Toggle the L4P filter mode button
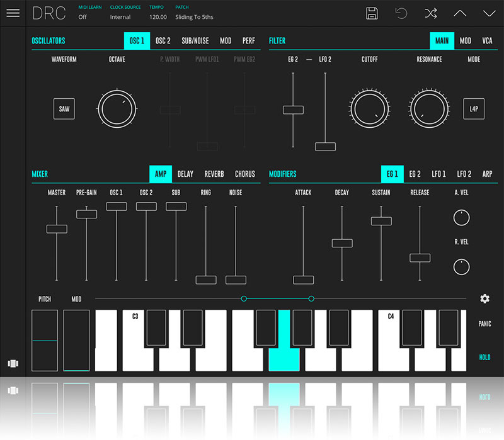Screen dimensions: 504x440 474,109
